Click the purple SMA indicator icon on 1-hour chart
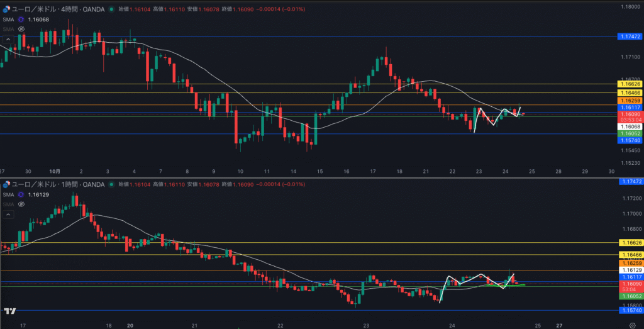Viewport: 644px width, 329px height. pos(21,194)
